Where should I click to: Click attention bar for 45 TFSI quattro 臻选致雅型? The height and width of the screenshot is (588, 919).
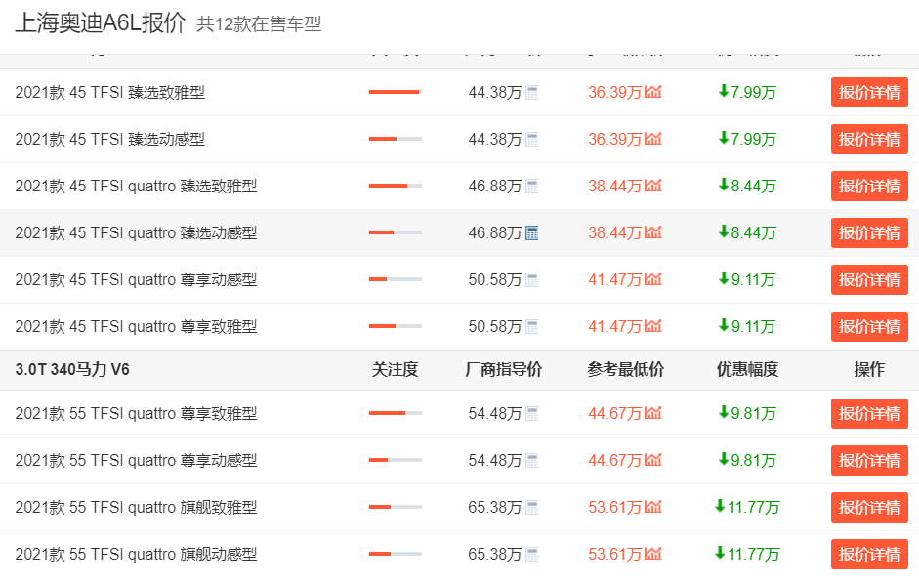(396, 186)
